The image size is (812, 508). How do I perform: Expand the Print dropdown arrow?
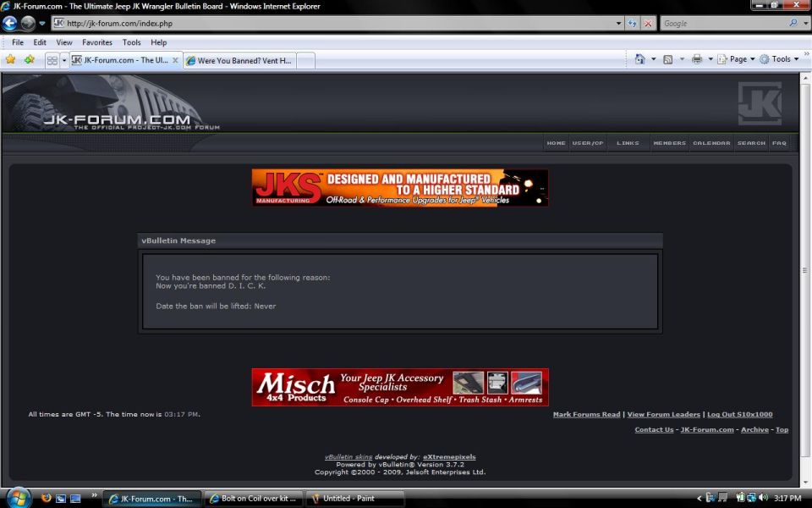[710, 59]
